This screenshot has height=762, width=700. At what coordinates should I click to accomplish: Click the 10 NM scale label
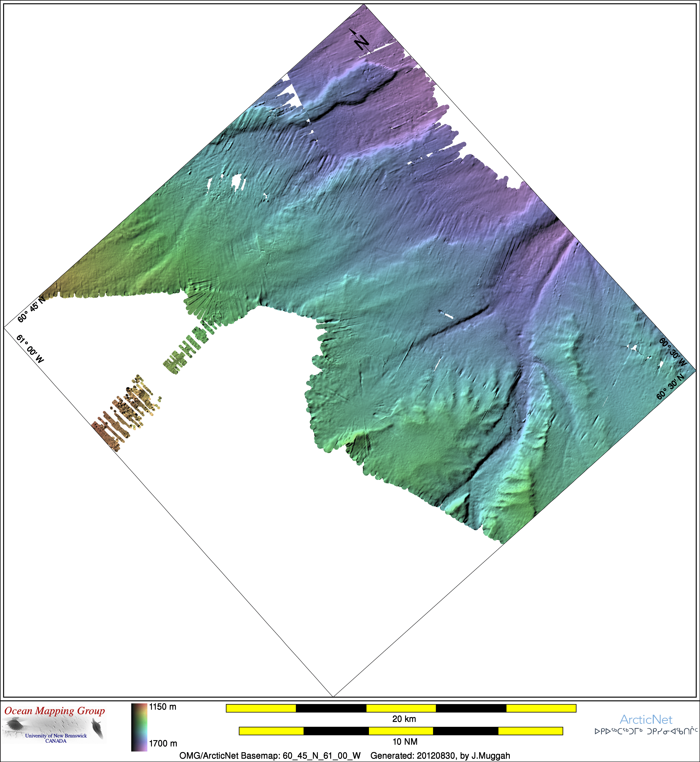405,742
